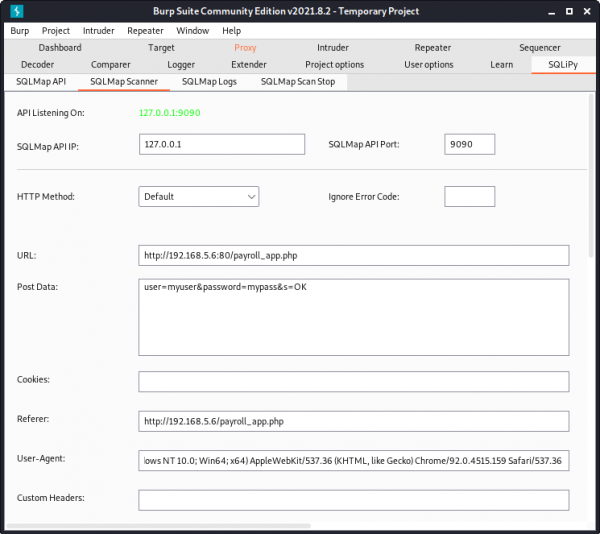Click the Burp Suite app icon in title bar
600x534 pixels.
pos(16,11)
